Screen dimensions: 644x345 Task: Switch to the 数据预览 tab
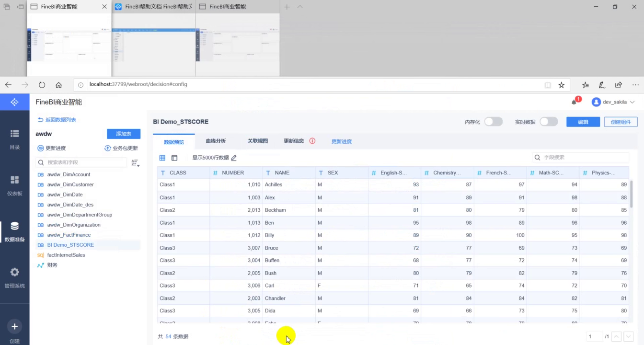174,142
